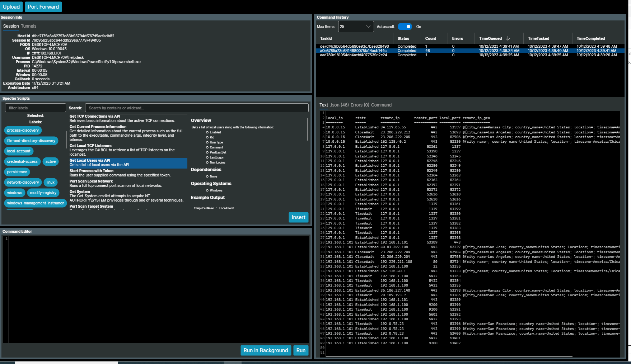Select the linux label chip
The image size is (631, 364).
coord(51,182)
